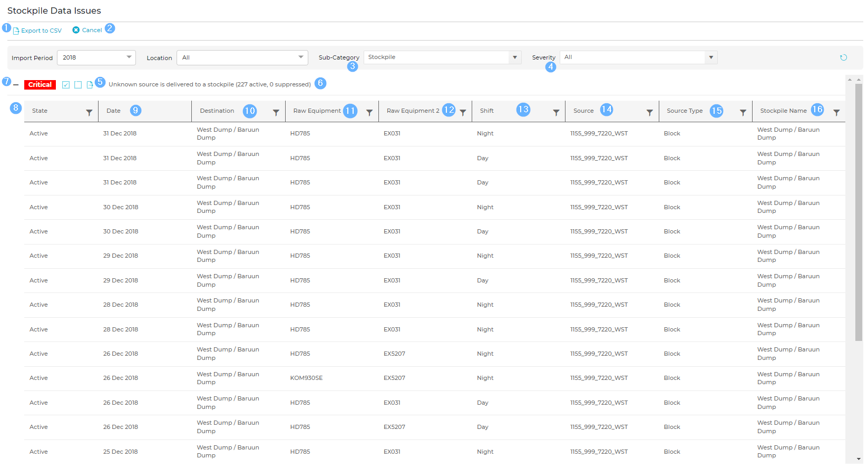Open the Location dropdown set to All
This screenshot has width=868, height=469.
(x=242, y=57)
